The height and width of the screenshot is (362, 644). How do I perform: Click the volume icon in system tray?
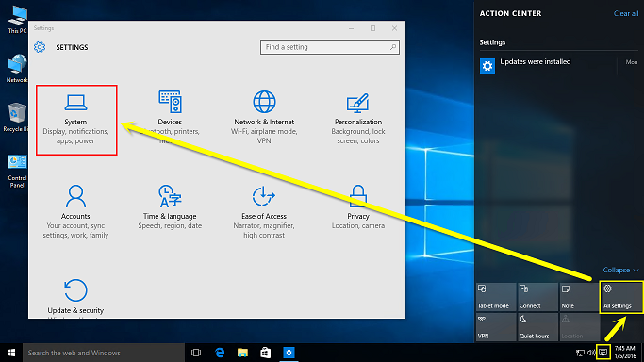[591, 353]
